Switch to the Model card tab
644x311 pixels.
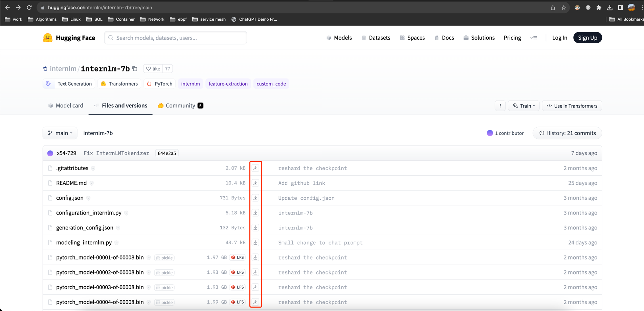point(66,106)
